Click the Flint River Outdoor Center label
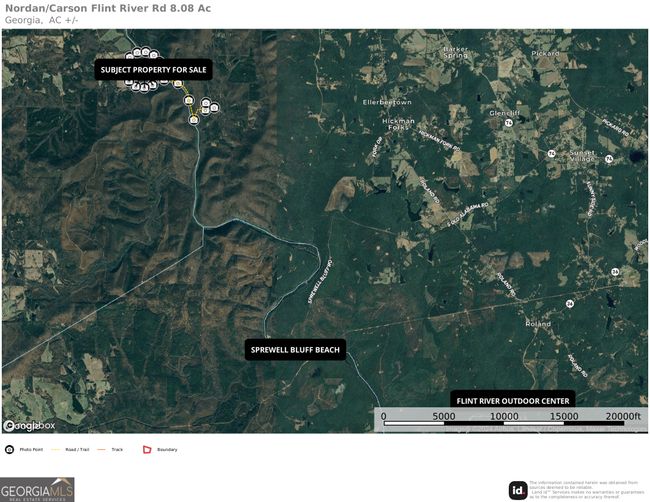This screenshot has height=502, width=650. [x=512, y=400]
